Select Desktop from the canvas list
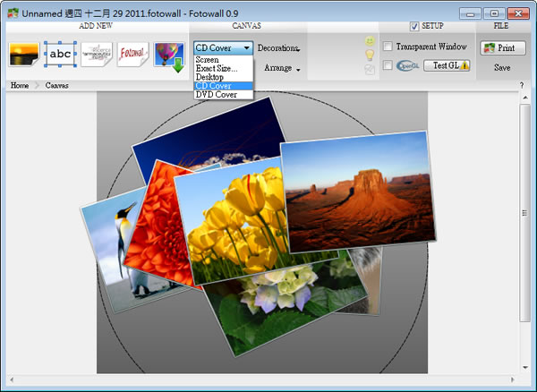The image size is (537, 392). click(x=223, y=77)
